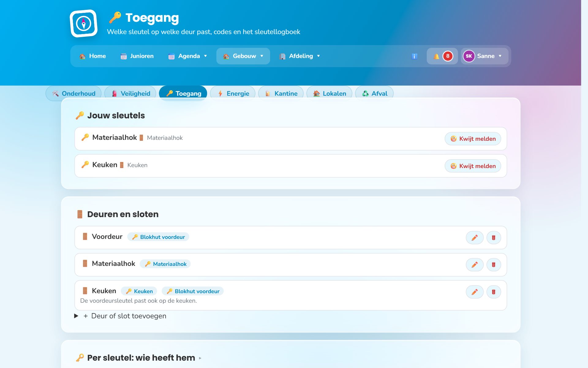
Task: Delete the Keuken door entry
Action: pos(493,292)
